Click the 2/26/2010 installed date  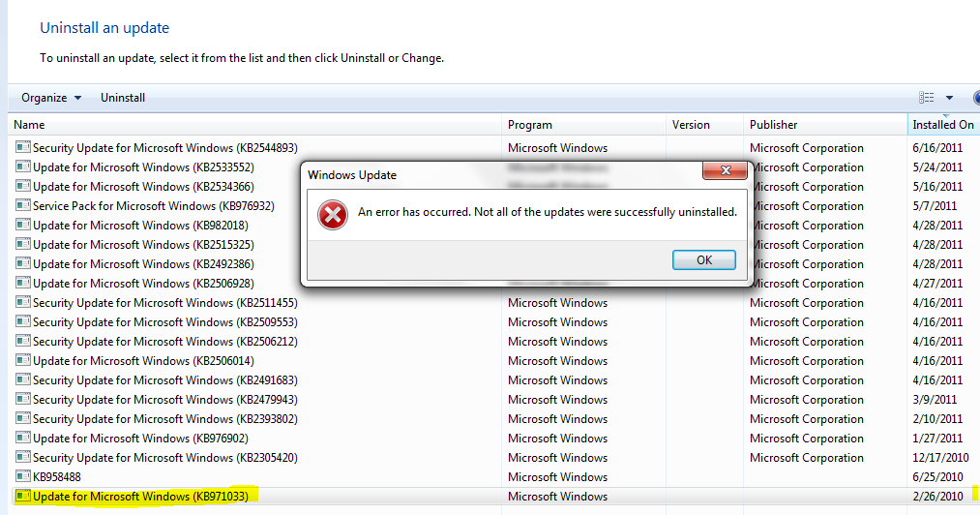click(x=937, y=497)
